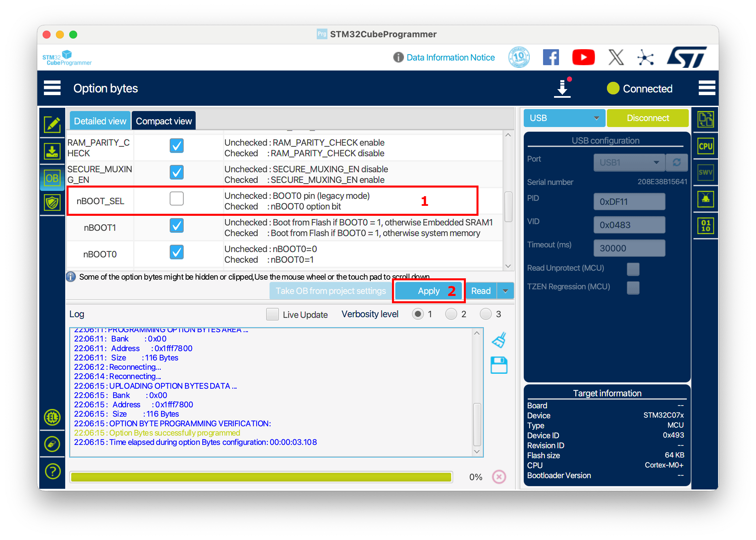Expand the Read button dropdown arrow

pyautogui.click(x=505, y=290)
